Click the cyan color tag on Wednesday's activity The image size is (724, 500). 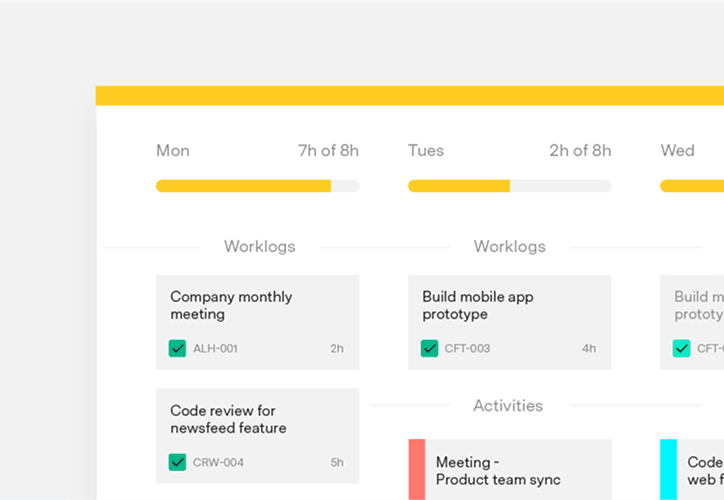pyautogui.click(x=668, y=470)
